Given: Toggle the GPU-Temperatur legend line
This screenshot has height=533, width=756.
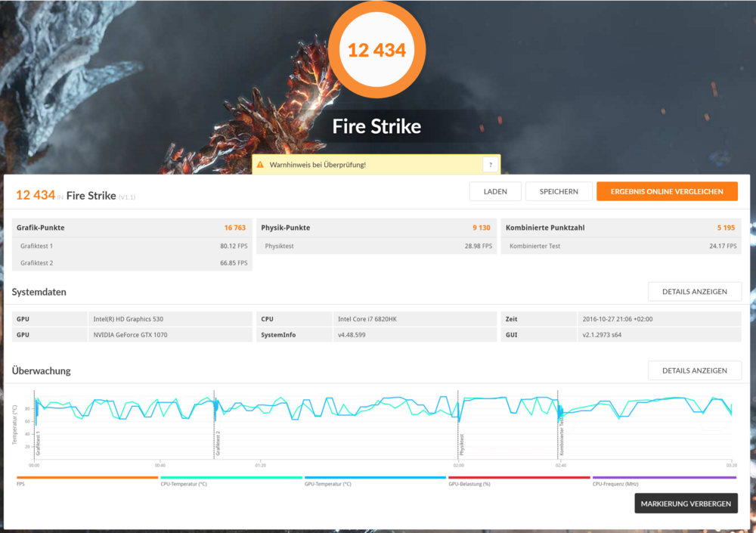Looking at the screenshot, I should click(375, 478).
